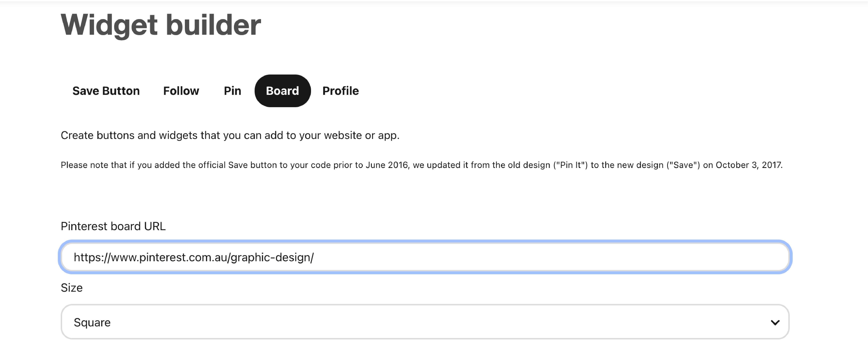
Task: Click the Size dropdown chevron arrow
Action: pyautogui.click(x=775, y=323)
